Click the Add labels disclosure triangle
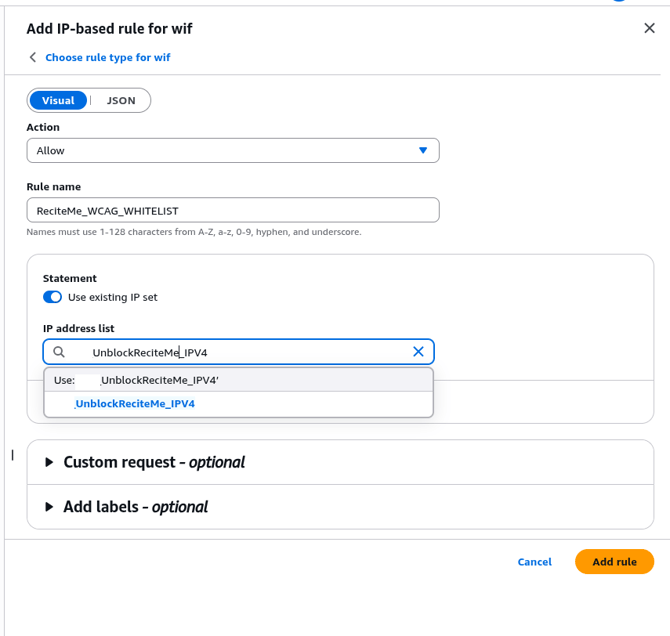This screenshot has width=670, height=636. click(49, 507)
